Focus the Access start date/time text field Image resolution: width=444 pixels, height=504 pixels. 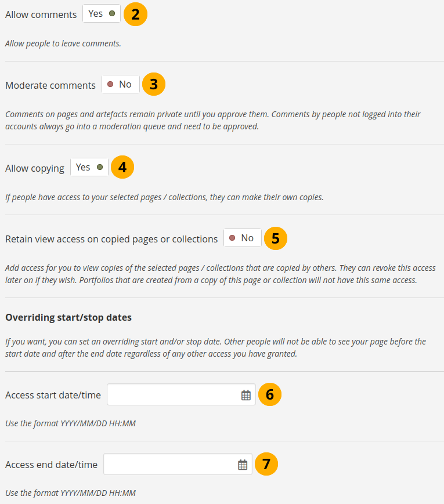click(x=172, y=395)
